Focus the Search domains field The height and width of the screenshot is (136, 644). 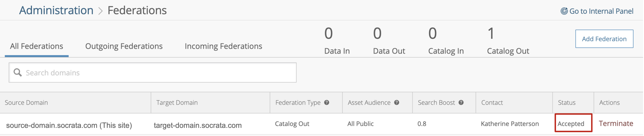160,72
